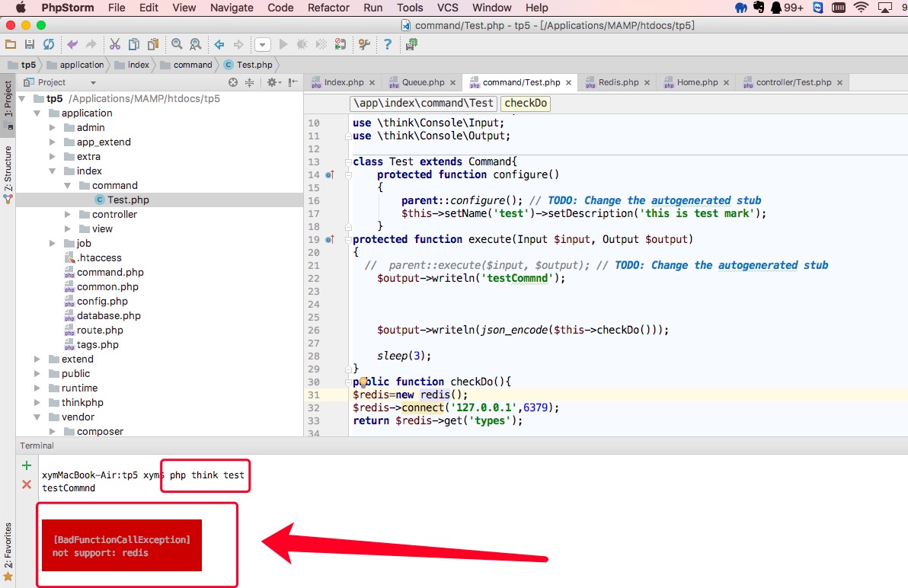Click the Back navigation arrow
908x588 pixels.
pos(219,45)
